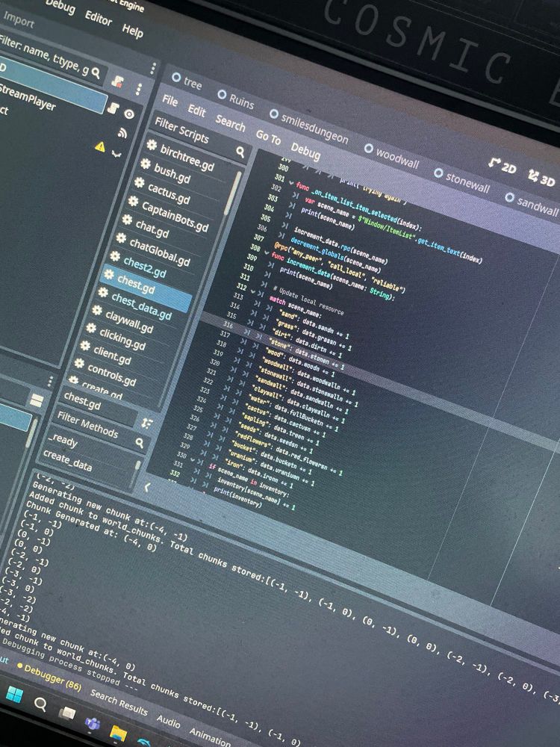This screenshot has width=560, height=747.
Task: Switch to the 2D workspace
Action: pyautogui.click(x=503, y=167)
